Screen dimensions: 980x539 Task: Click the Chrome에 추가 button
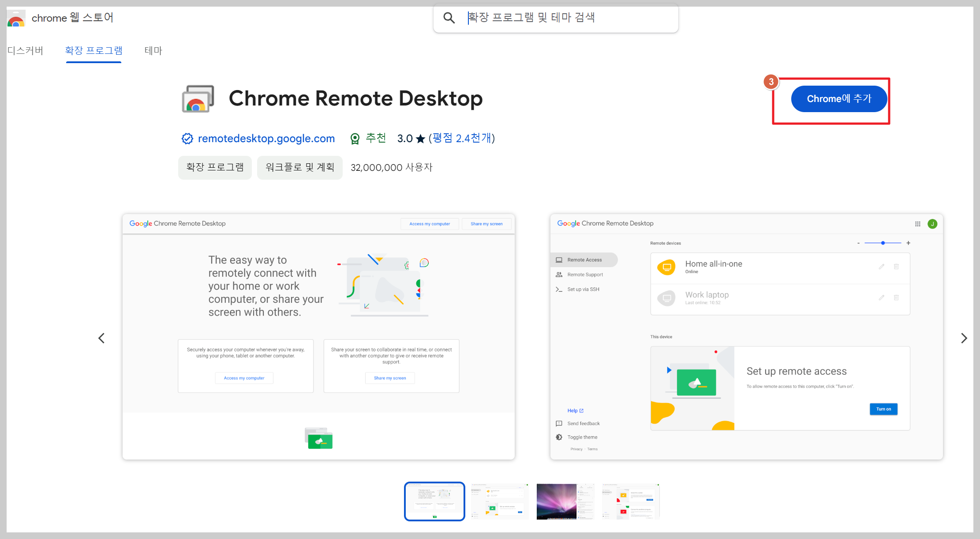tap(839, 99)
